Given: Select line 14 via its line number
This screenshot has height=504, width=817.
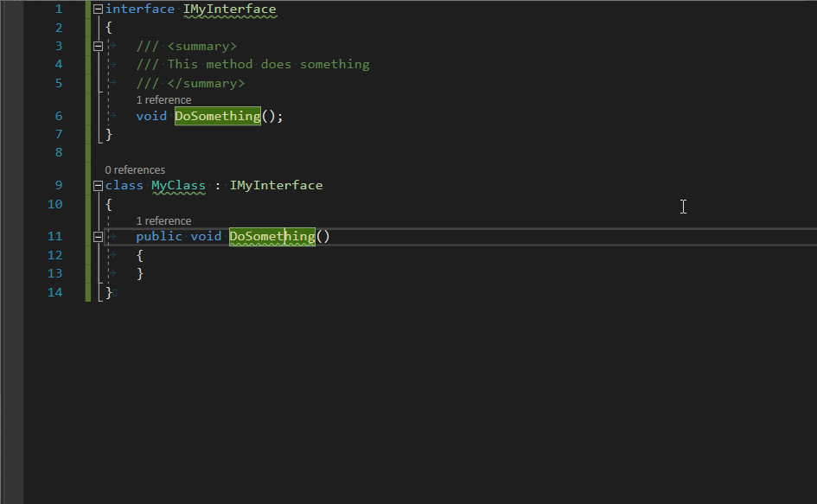Looking at the screenshot, I should [54, 292].
